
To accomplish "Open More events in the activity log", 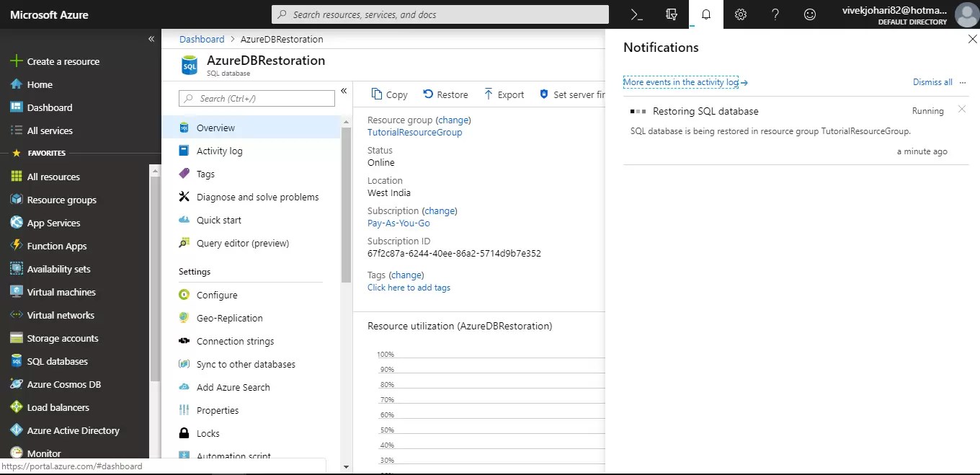I will (685, 82).
